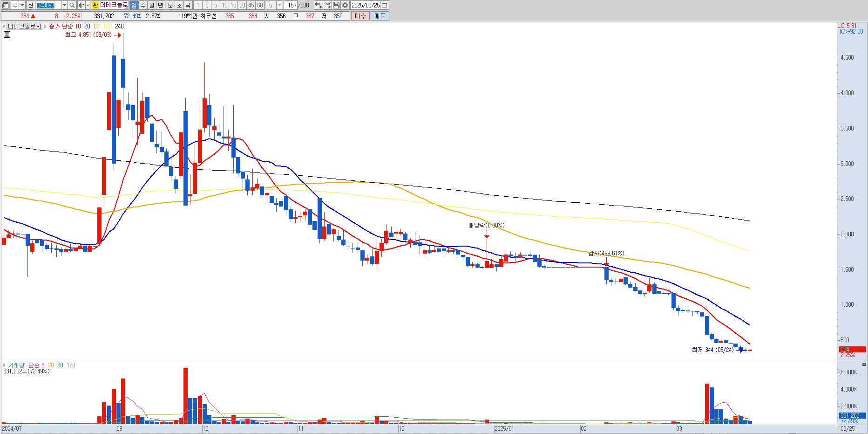Click the 2025/03/25 date field
The width and height of the screenshot is (868, 434).
coord(366,5)
